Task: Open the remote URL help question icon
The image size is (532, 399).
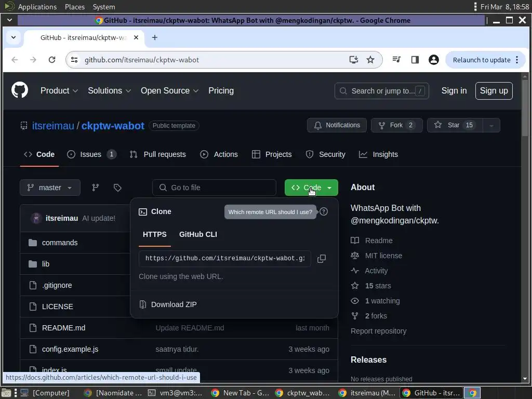Action: pos(324,212)
